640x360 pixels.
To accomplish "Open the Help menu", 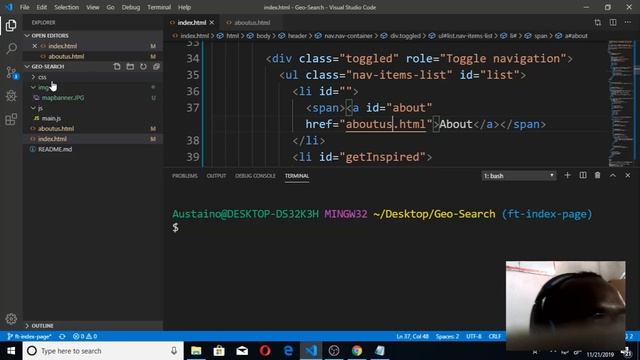I will (184, 7).
